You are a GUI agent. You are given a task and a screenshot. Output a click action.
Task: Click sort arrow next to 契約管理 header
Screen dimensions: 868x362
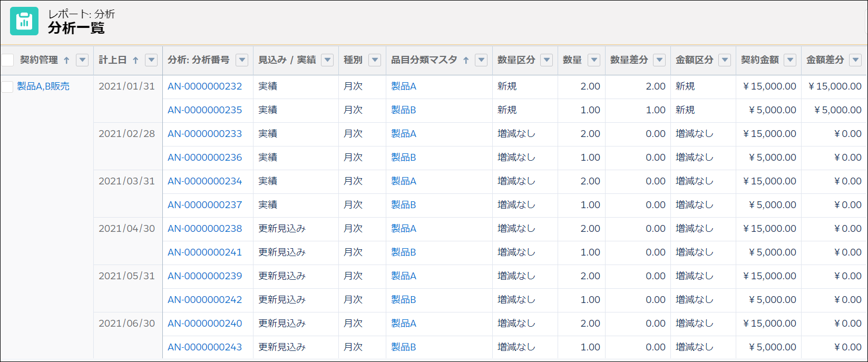[x=66, y=61]
